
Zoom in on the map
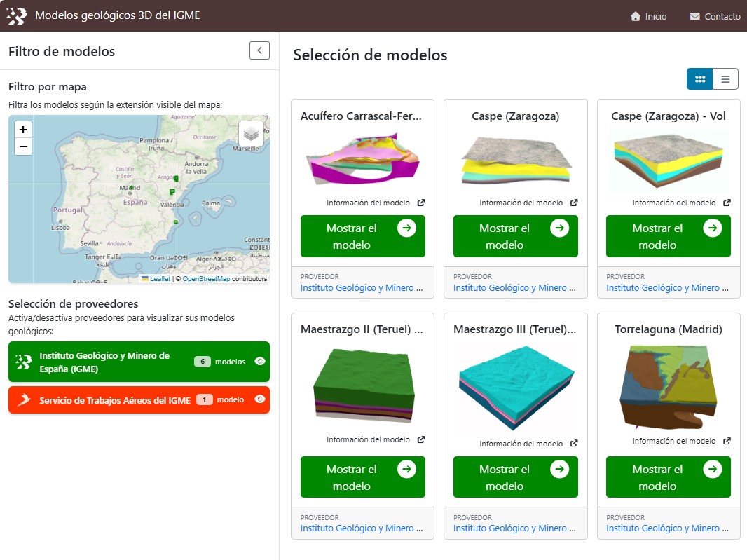click(23, 130)
